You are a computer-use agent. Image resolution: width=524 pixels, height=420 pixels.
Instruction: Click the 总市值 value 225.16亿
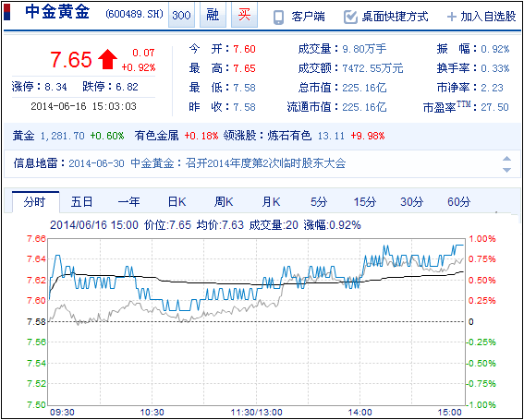coord(364,88)
